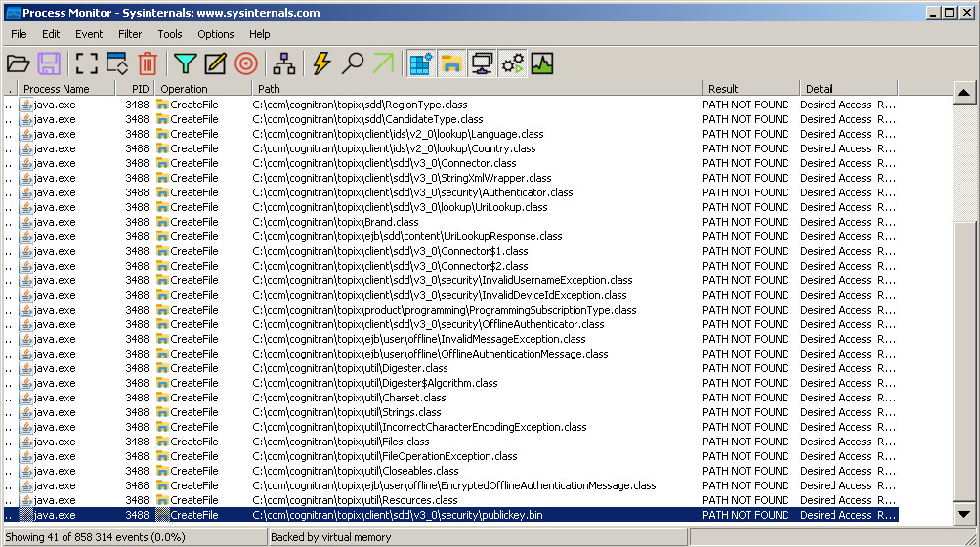
Task: Select the IncorrectCharacterEncodingException.class row
Action: [450, 427]
